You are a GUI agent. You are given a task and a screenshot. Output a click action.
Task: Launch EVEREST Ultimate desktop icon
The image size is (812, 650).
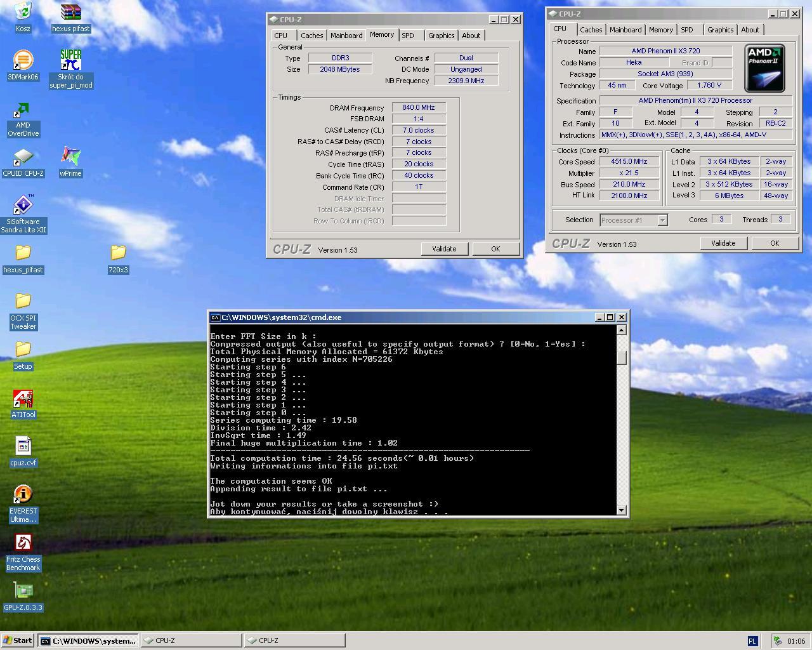click(x=23, y=494)
